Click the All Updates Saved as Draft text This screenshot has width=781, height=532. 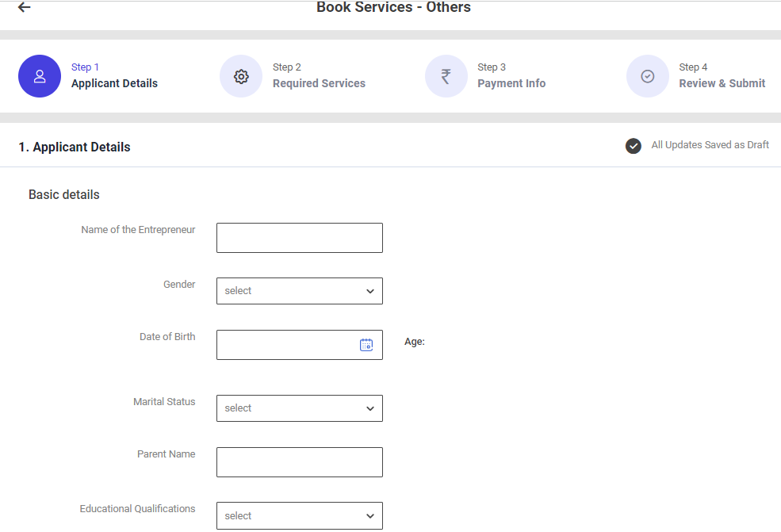[710, 145]
